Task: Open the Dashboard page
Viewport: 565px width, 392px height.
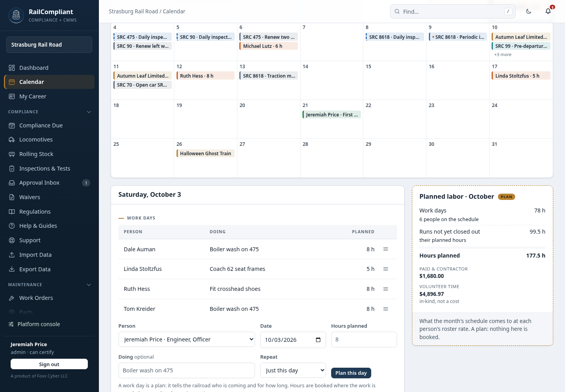Action: pos(49,68)
